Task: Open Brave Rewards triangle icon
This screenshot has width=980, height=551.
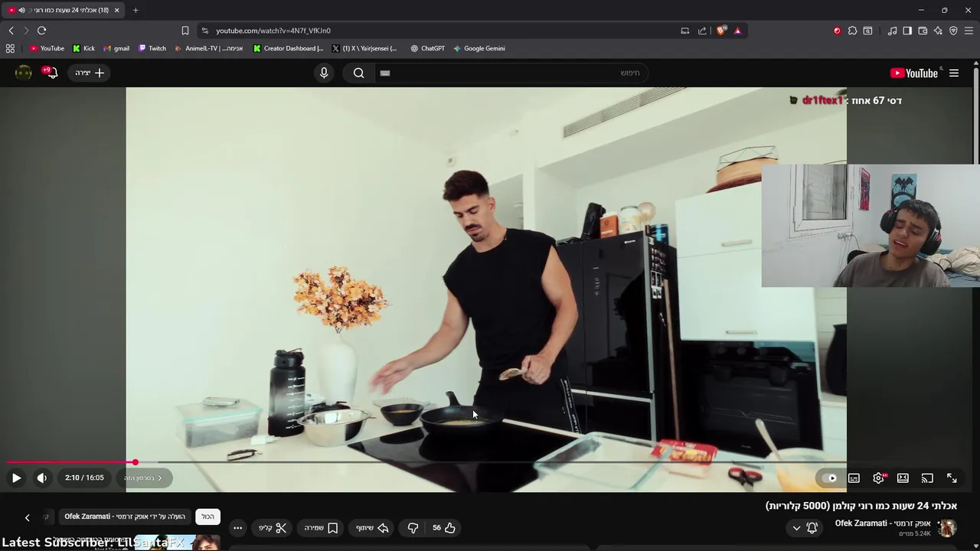Action: pos(737,31)
